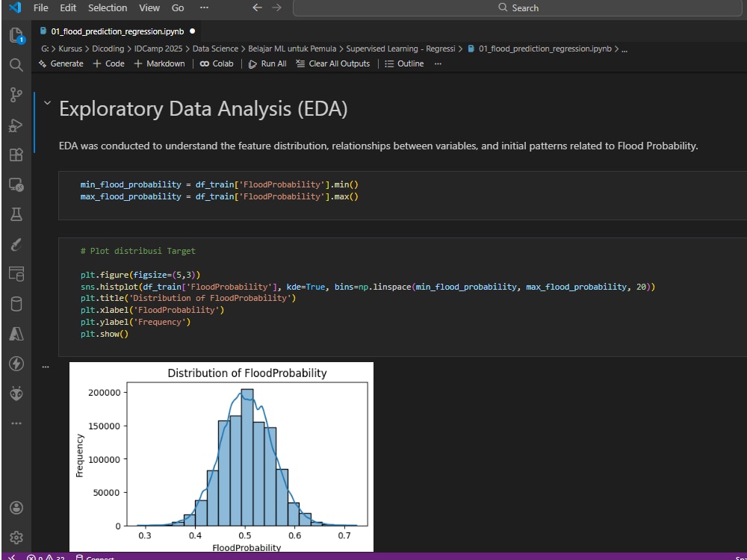Click the plt.show() line
The width and height of the screenshot is (747, 560).
click(x=105, y=334)
